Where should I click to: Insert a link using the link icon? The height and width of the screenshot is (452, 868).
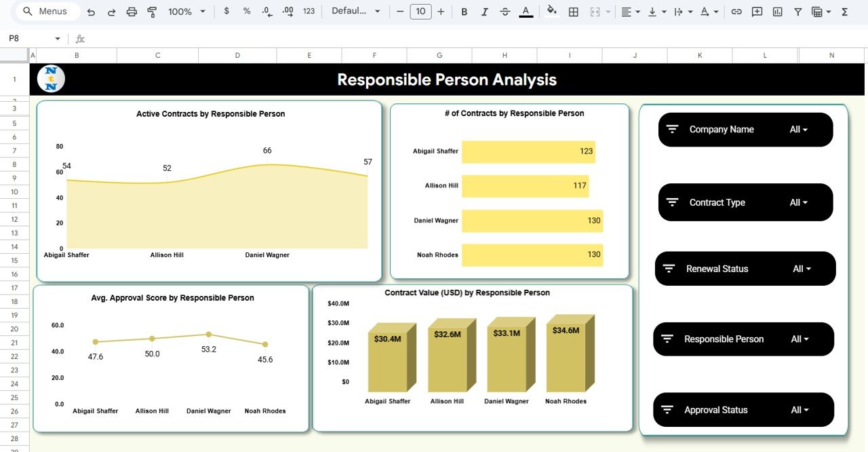tap(736, 12)
